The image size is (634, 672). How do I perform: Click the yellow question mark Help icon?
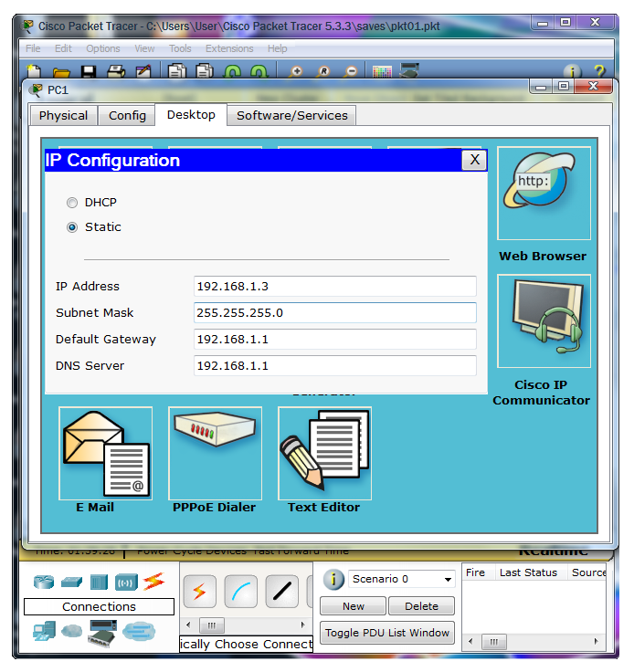599,71
